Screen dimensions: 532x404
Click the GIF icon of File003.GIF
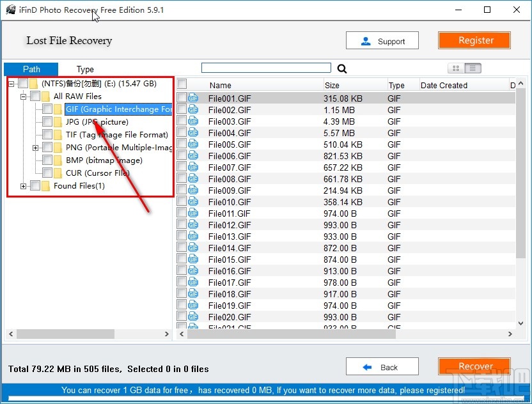point(193,121)
